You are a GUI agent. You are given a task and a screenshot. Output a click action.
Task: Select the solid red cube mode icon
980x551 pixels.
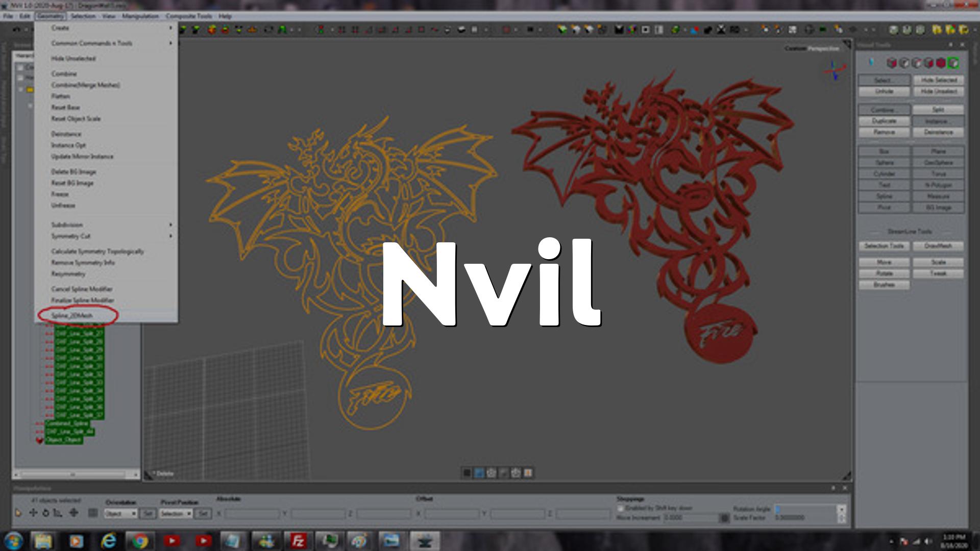point(941,63)
